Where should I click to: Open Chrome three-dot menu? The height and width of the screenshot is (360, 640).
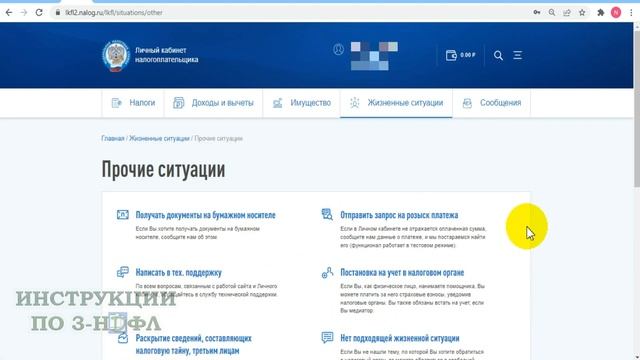(x=631, y=13)
